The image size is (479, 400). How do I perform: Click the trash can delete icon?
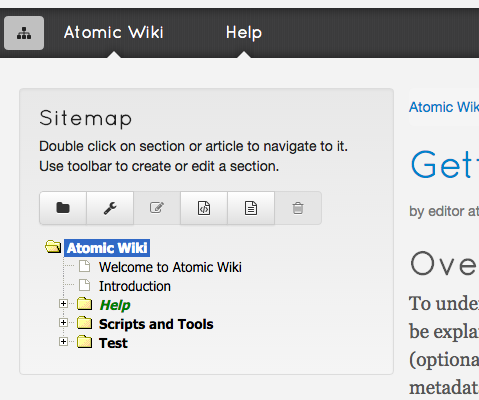click(x=298, y=208)
